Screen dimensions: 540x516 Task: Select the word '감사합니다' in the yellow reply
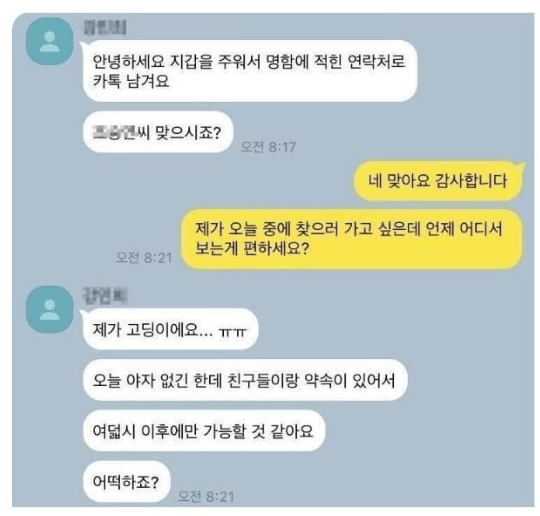tap(471, 181)
